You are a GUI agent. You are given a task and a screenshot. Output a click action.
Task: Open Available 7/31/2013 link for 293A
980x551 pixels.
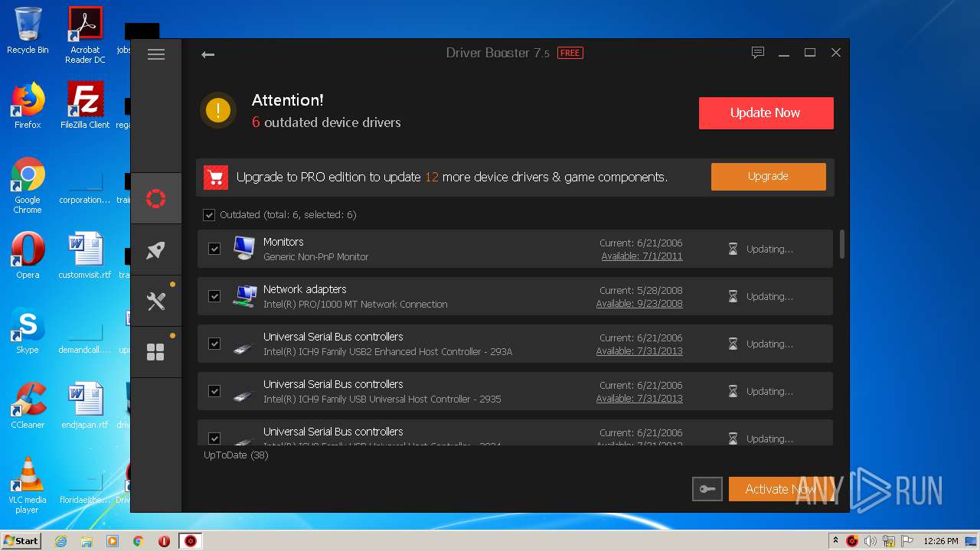tap(639, 351)
